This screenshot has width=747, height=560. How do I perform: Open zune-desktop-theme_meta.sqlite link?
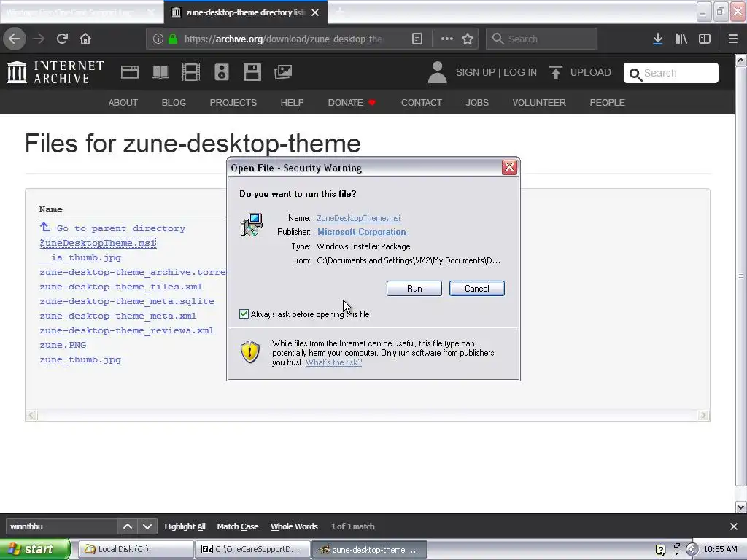(x=127, y=301)
